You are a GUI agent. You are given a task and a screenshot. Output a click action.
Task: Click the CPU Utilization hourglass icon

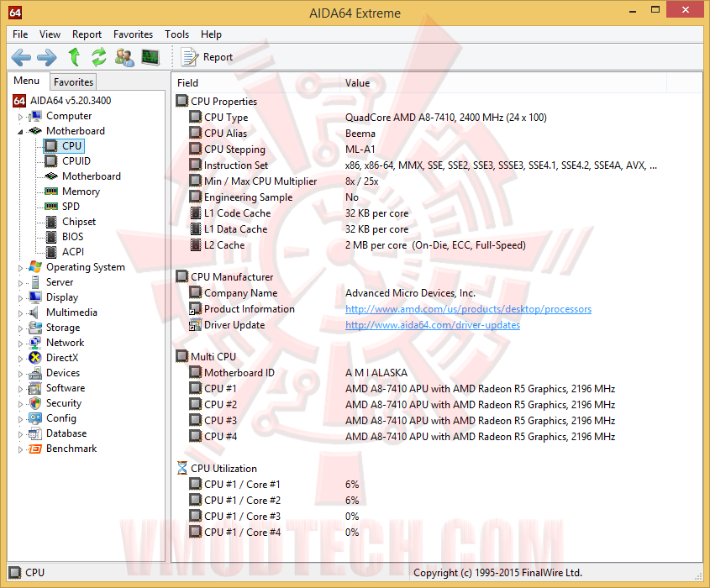point(182,468)
